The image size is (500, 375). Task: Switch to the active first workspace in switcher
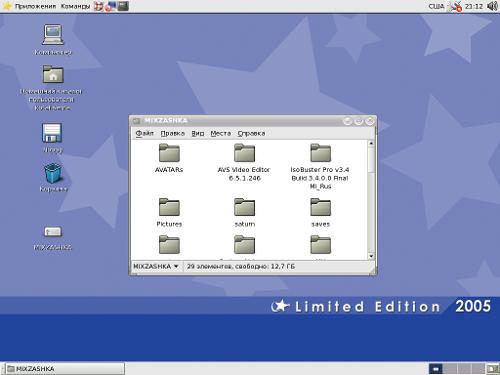tap(435, 369)
